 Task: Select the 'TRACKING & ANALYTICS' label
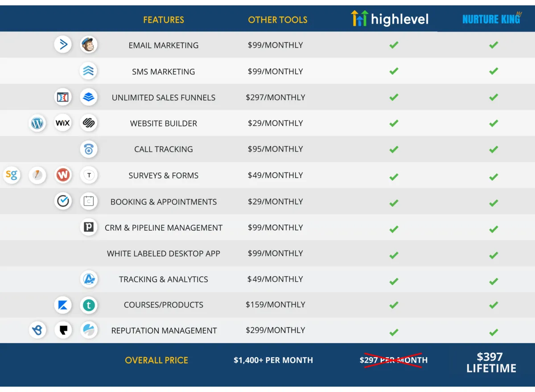click(x=164, y=279)
